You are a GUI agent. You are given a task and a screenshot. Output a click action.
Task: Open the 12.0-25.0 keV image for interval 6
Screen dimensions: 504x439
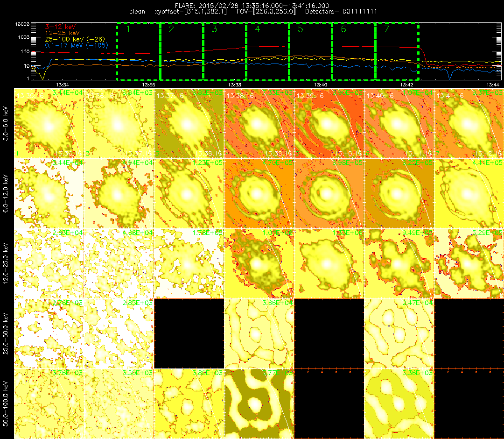tap(399, 264)
